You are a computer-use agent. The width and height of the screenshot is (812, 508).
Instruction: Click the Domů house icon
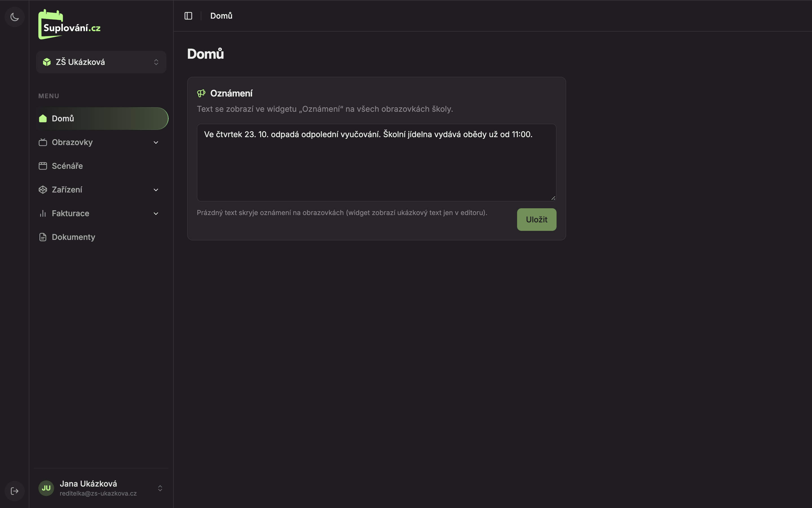[43, 119]
